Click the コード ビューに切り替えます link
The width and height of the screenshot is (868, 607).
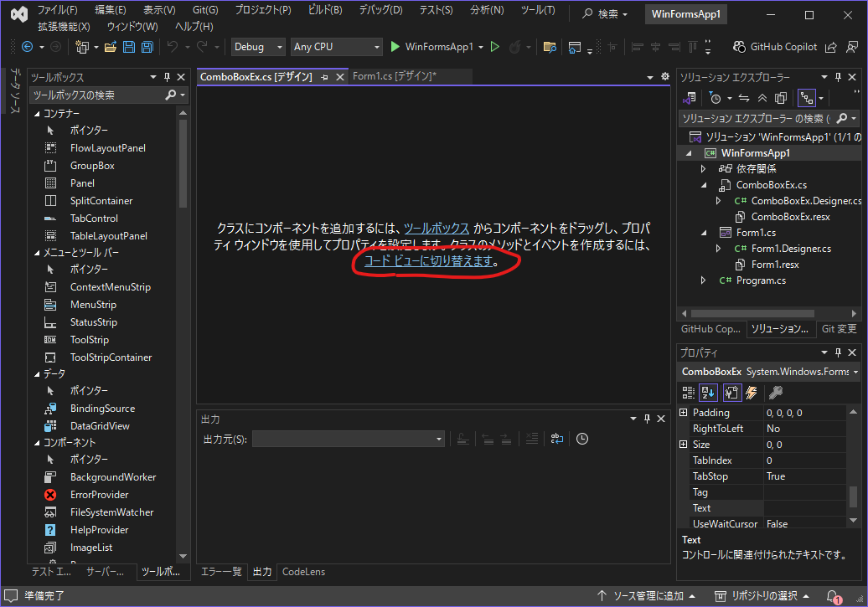pyautogui.click(x=426, y=261)
